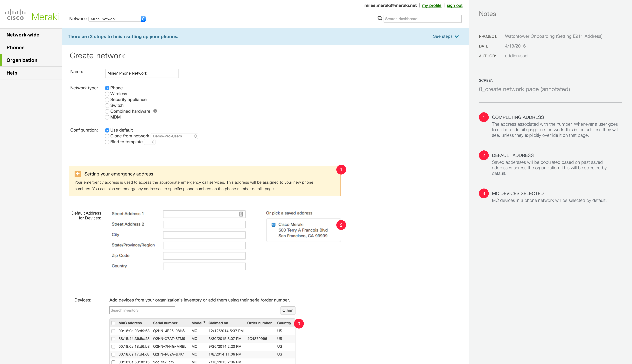
Task: Uncheck the Cisco Meraki saved address
Action: coord(274,224)
